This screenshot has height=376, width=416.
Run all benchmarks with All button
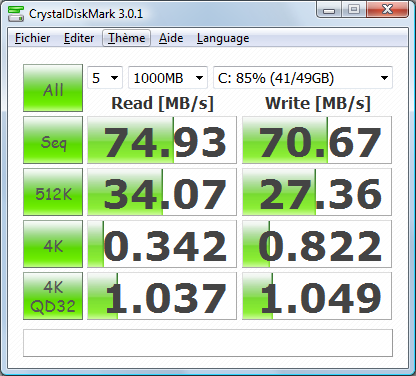coord(53,88)
